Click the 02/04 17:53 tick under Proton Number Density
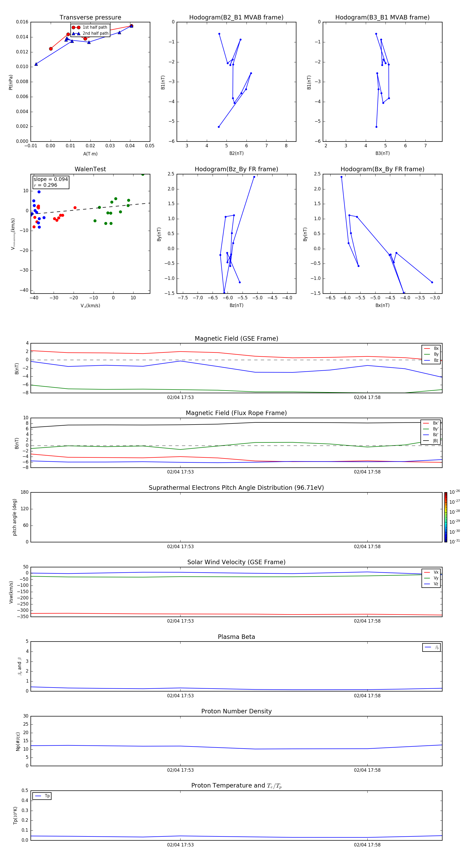473x868 pixels. tap(180, 770)
